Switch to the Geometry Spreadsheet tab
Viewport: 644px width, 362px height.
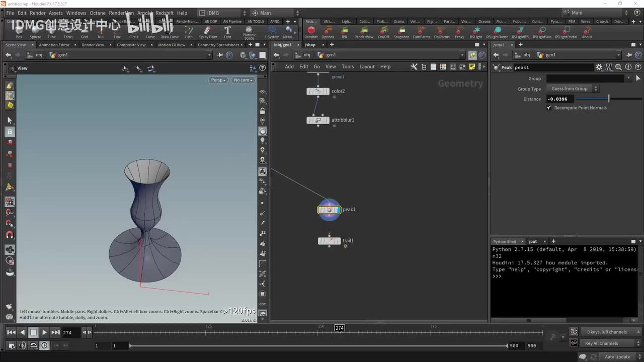[218, 45]
